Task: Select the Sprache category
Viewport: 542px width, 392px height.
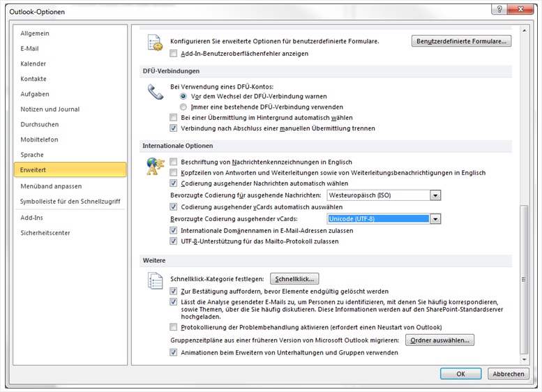Action: point(70,156)
